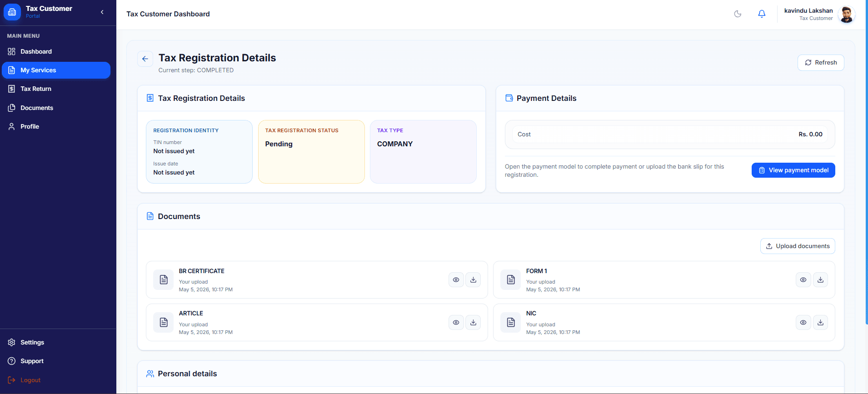Viewport: 868px width, 394px height.
Task: Click the Tax Return receipt icon
Action: coord(12,89)
